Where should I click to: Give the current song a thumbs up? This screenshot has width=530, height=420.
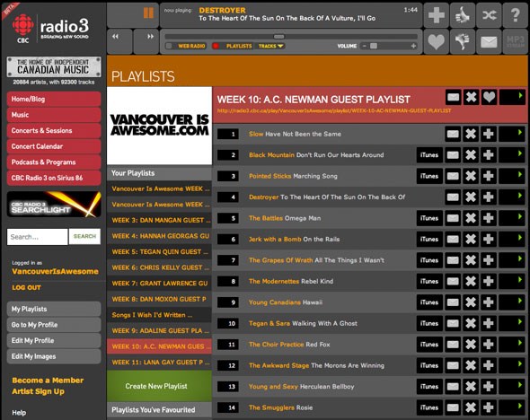(x=463, y=15)
